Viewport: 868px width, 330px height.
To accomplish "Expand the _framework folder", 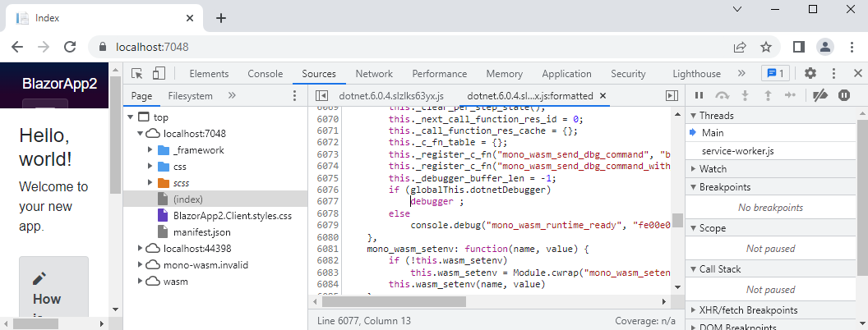I will click(x=150, y=149).
